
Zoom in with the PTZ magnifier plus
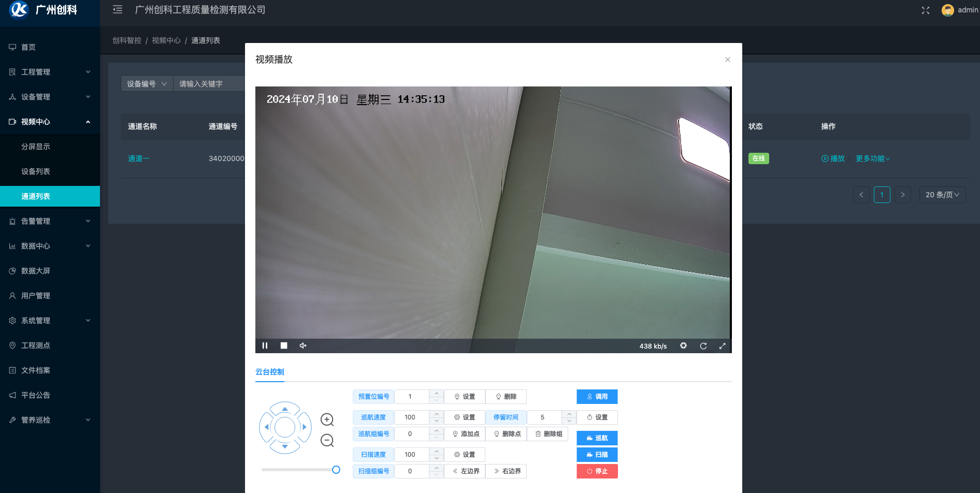[327, 420]
